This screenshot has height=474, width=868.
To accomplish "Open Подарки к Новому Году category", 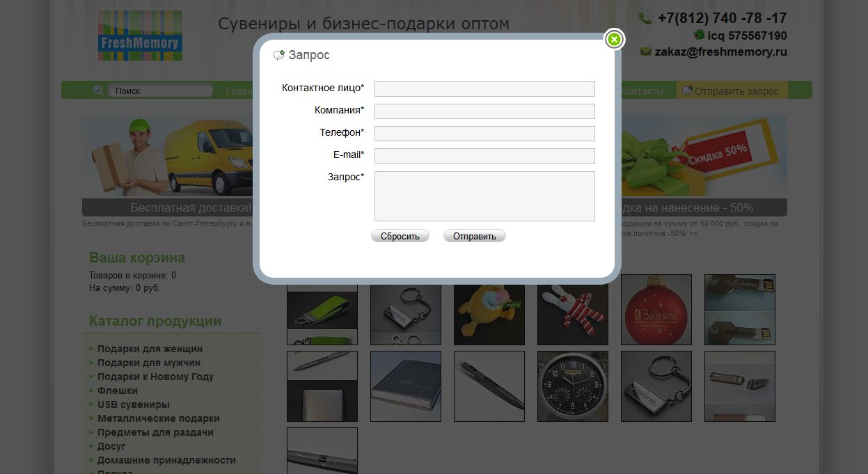I will click(x=155, y=377).
